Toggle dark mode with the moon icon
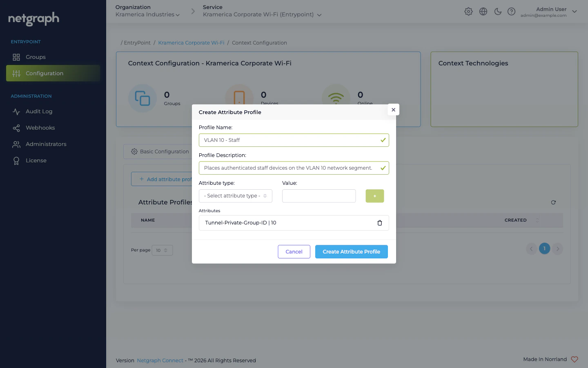Screen dimensions: 588x368 498,11
